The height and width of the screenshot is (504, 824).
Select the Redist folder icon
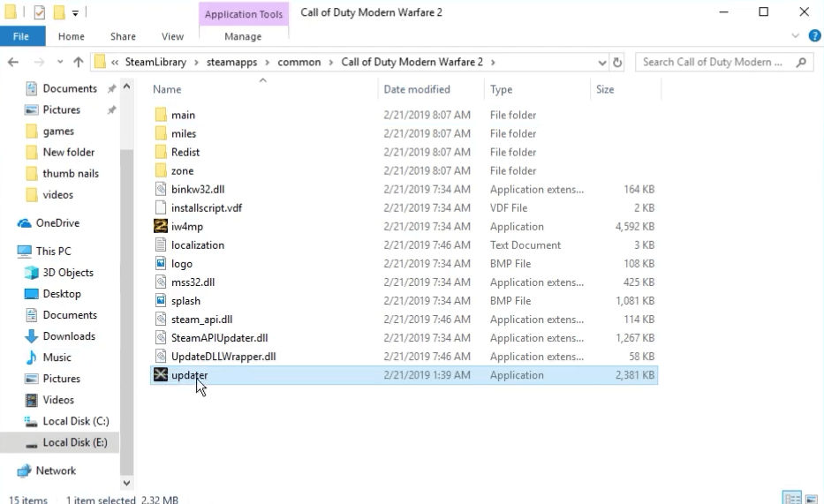point(160,152)
